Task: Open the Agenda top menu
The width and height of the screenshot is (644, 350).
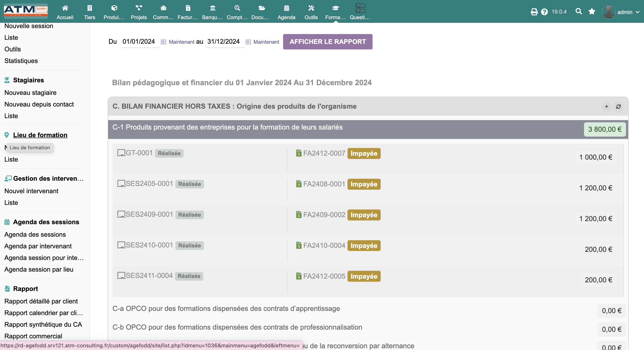Action: 286,12
